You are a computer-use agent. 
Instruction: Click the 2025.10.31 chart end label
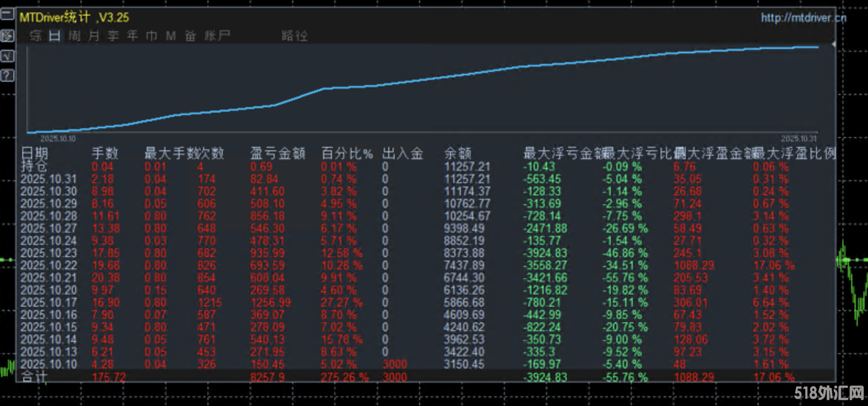(x=799, y=138)
